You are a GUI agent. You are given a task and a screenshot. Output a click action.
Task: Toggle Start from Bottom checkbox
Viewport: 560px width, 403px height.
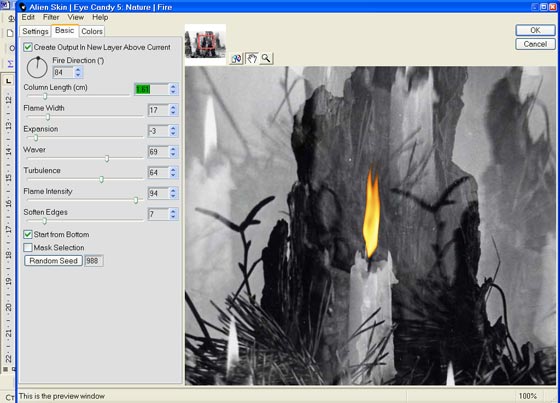pos(28,234)
